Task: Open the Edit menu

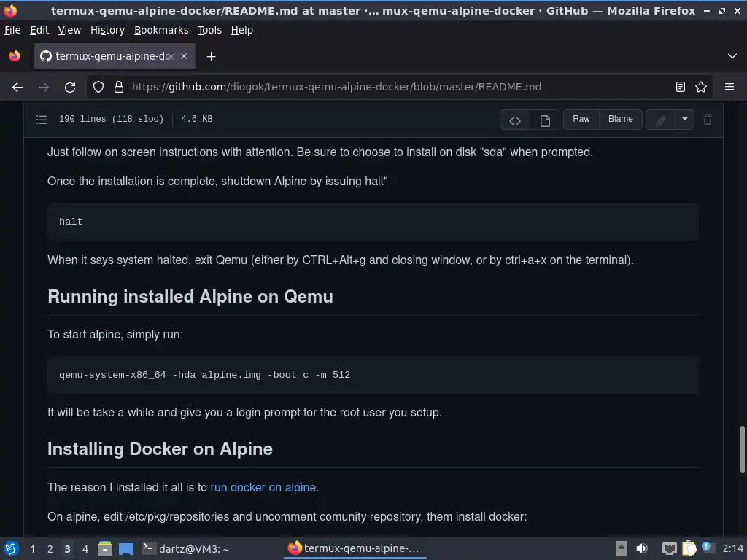Action: (39, 30)
